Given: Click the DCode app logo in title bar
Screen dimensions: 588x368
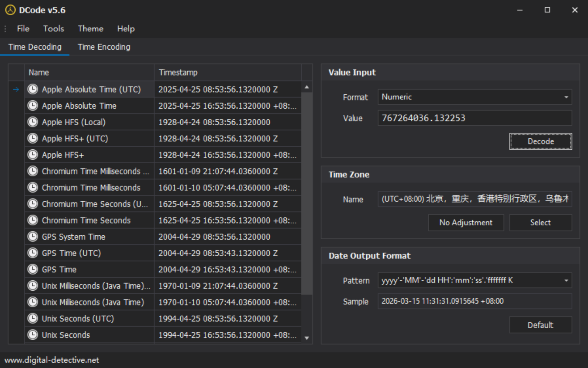Looking at the screenshot, I should coord(10,10).
